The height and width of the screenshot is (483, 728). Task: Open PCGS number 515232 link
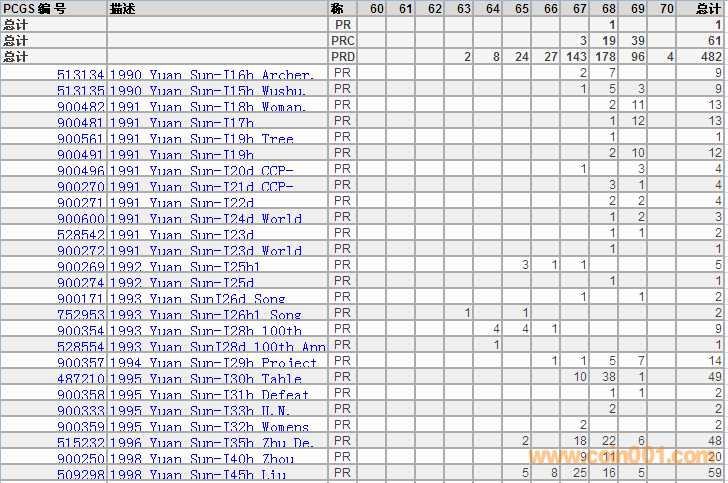80,442
